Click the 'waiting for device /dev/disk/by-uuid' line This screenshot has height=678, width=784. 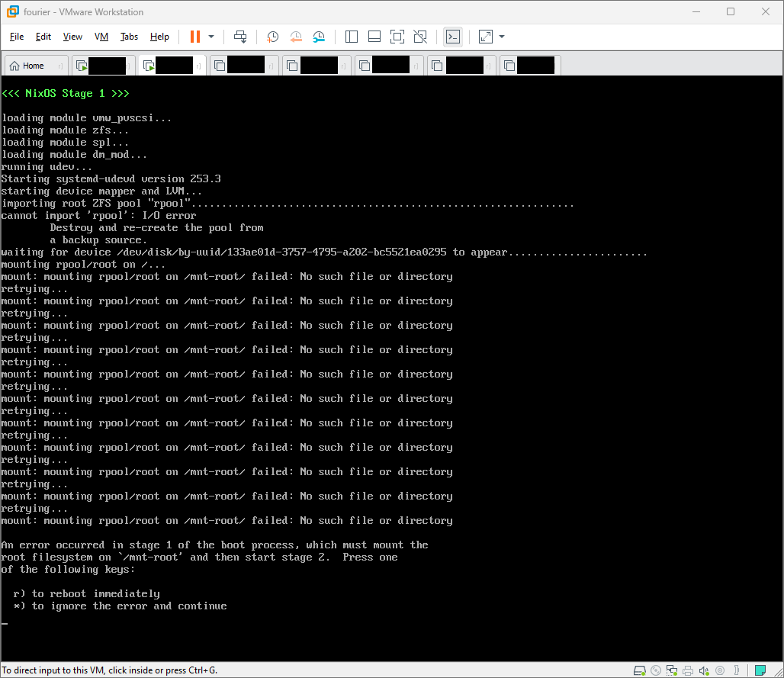point(324,252)
